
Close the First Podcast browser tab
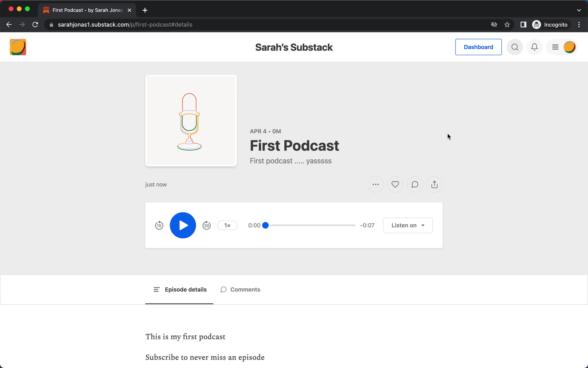coord(129,10)
